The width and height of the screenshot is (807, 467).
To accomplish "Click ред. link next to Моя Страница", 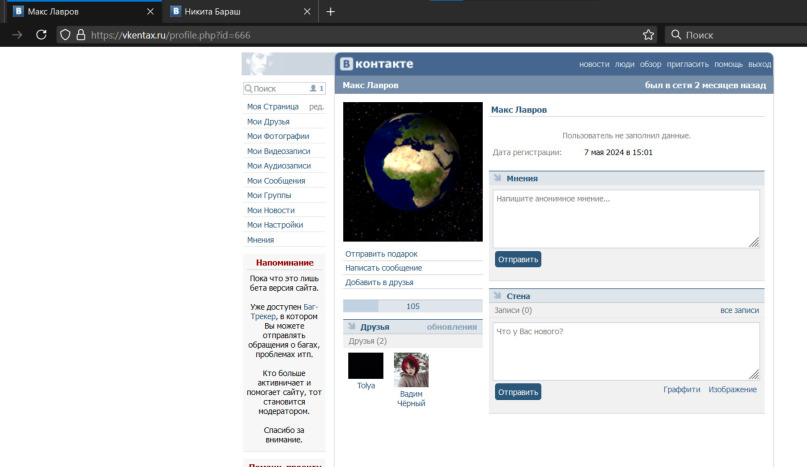I will point(316,107).
